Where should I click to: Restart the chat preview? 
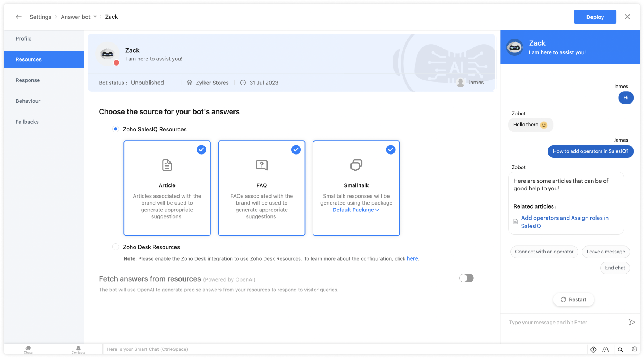pos(573,299)
